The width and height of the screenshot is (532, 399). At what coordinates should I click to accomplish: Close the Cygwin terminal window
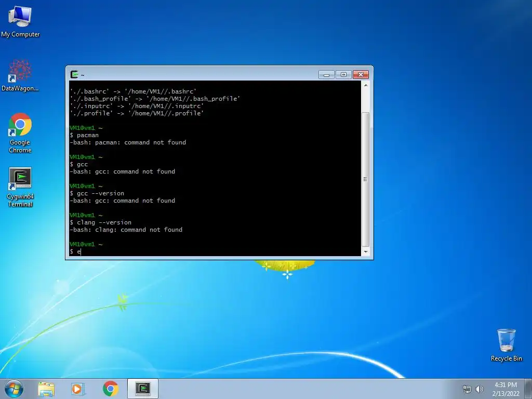pyautogui.click(x=361, y=75)
